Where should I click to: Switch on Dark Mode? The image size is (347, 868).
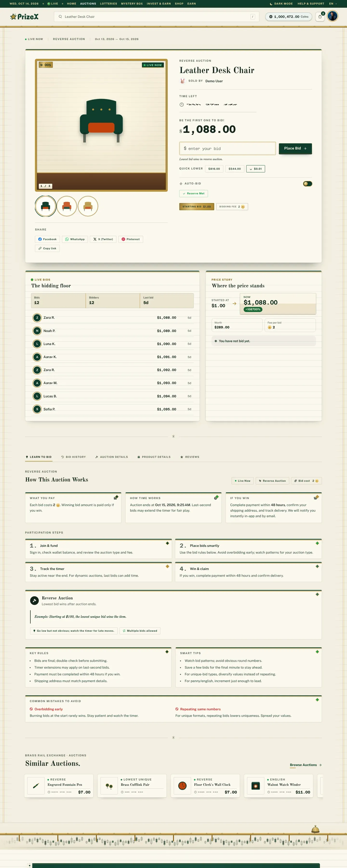(x=281, y=4)
